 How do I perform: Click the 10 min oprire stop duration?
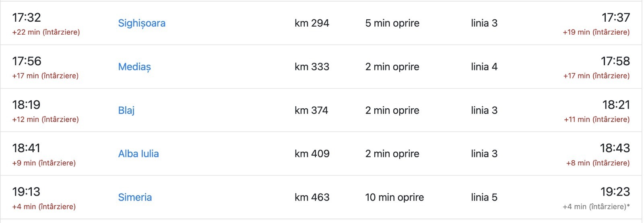(394, 197)
